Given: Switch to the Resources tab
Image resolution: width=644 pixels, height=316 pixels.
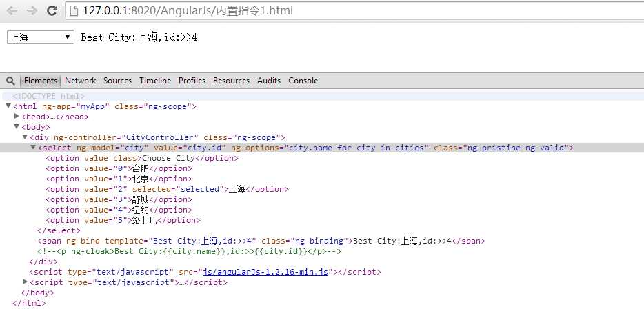Looking at the screenshot, I should click(231, 81).
